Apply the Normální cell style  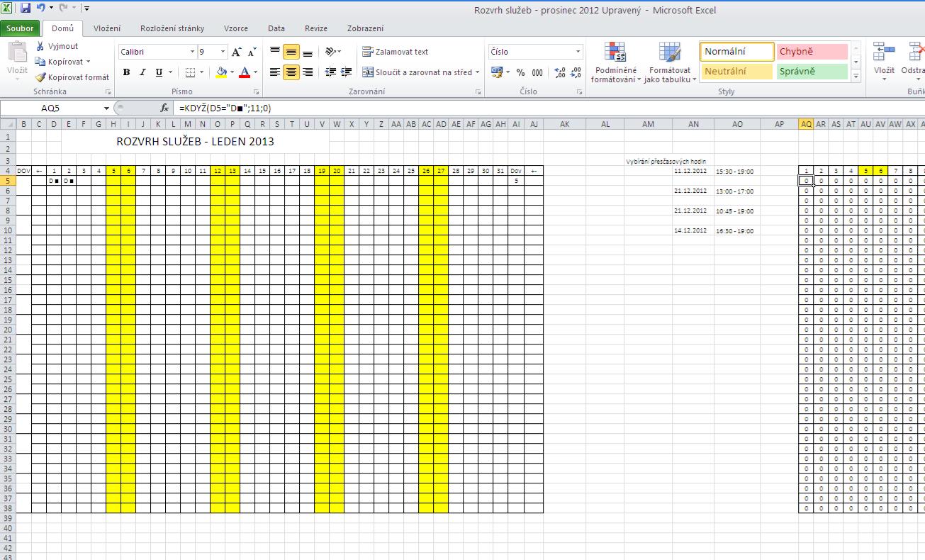point(737,52)
